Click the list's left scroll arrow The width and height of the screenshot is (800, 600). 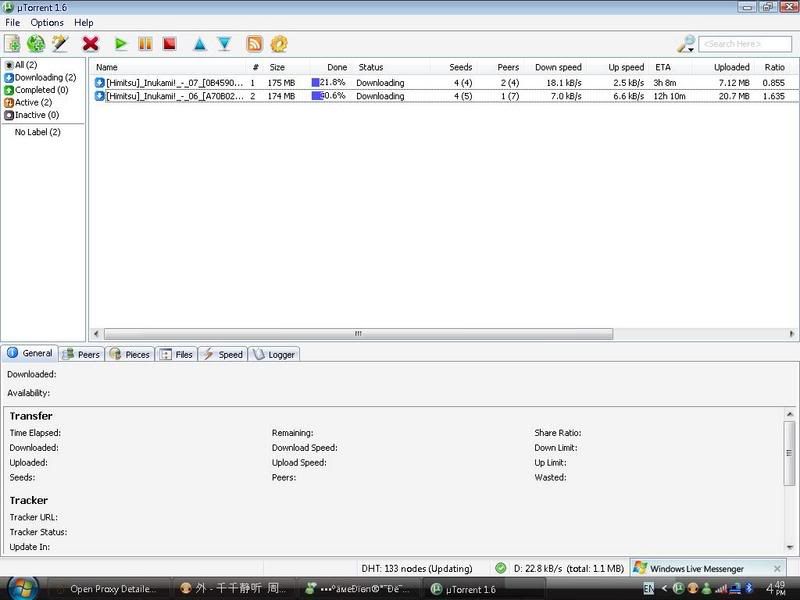coord(96,334)
